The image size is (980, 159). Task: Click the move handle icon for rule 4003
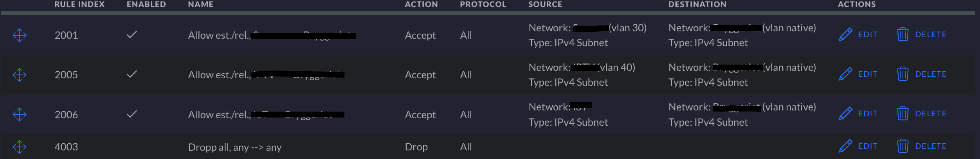click(20, 147)
